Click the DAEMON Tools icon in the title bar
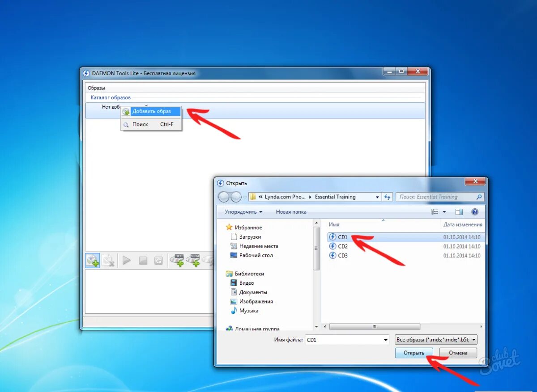 pos(87,73)
